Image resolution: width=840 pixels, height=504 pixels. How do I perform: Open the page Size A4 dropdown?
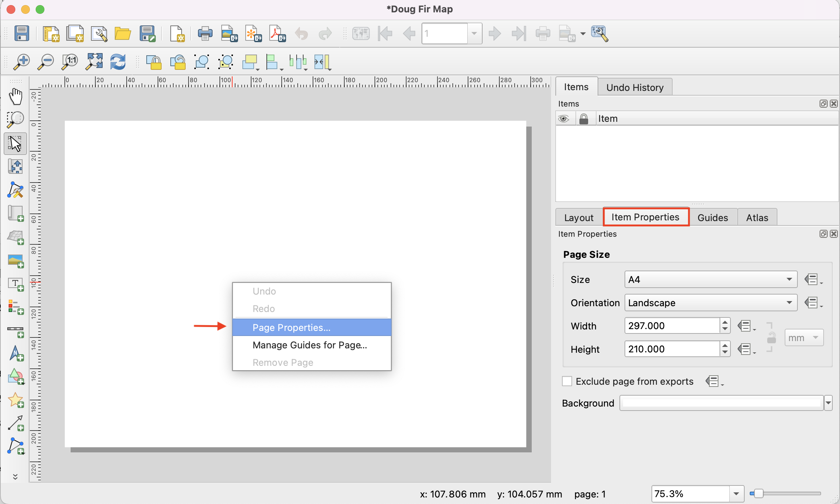click(710, 279)
